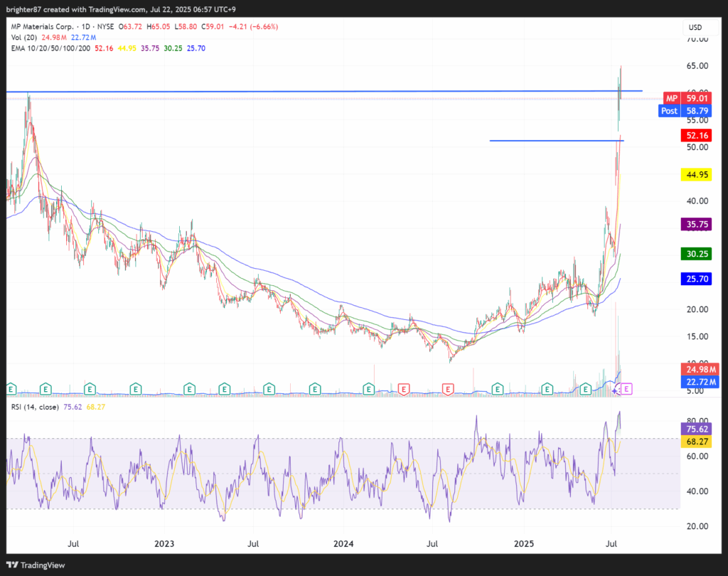Click the purple 75.62 RSI scale label
The width and height of the screenshot is (728, 576).
coord(697,429)
